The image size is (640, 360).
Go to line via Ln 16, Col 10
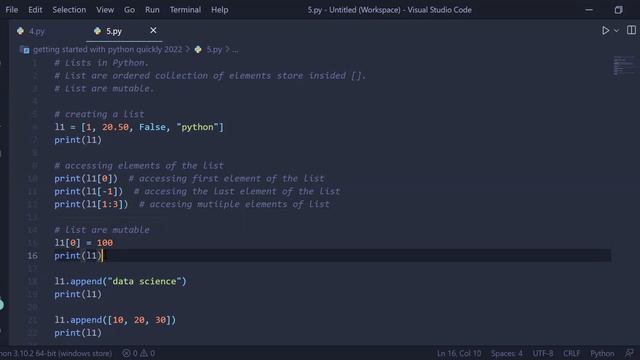click(459, 353)
